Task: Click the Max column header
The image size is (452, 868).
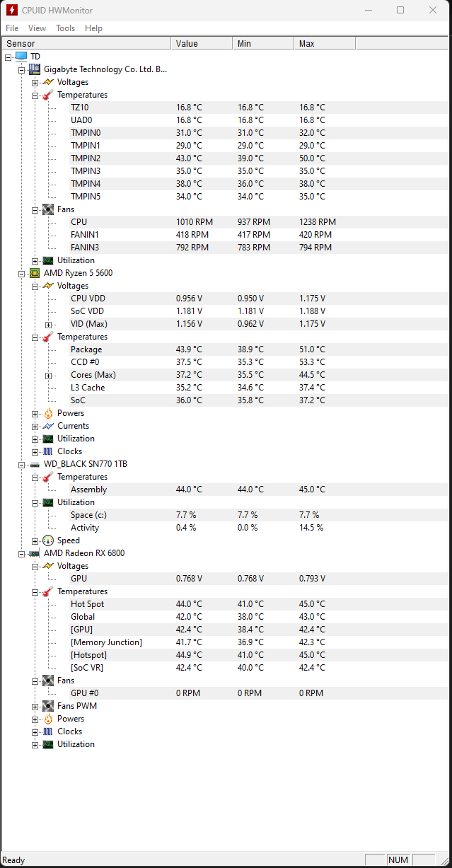Action: [325, 44]
